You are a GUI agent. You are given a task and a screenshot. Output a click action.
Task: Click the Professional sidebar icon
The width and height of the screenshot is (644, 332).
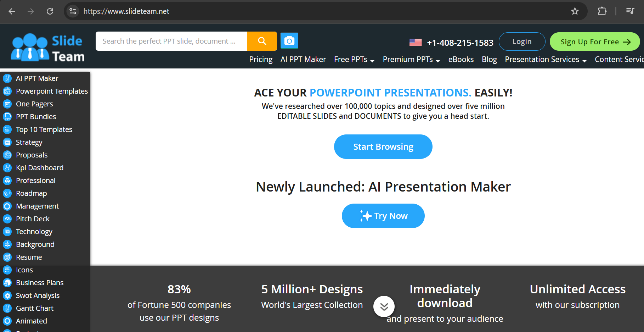(x=7, y=181)
